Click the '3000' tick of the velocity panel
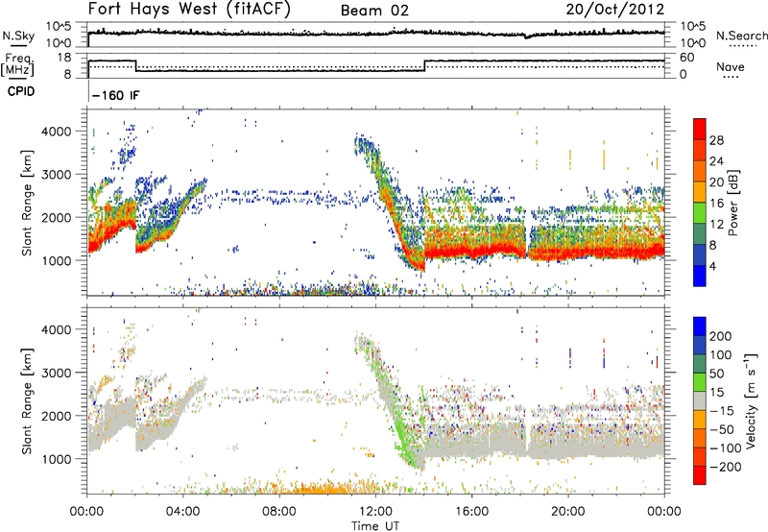The width and height of the screenshot is (768, 532). tap(56, 373)
